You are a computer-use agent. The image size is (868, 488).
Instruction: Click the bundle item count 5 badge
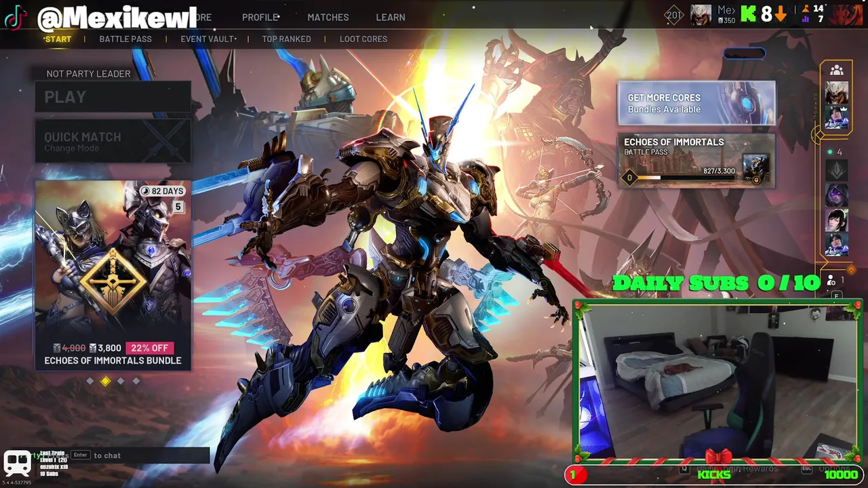tap(178, 207)
